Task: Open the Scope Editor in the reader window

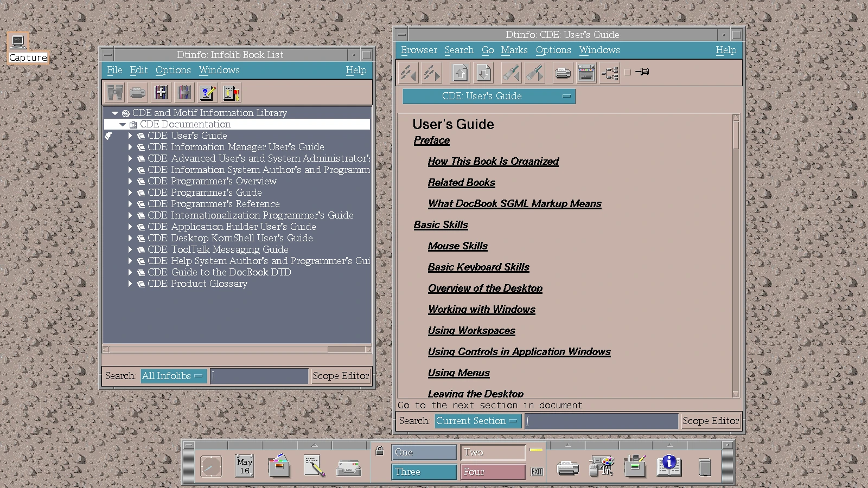Action: [x=710, y=421]
